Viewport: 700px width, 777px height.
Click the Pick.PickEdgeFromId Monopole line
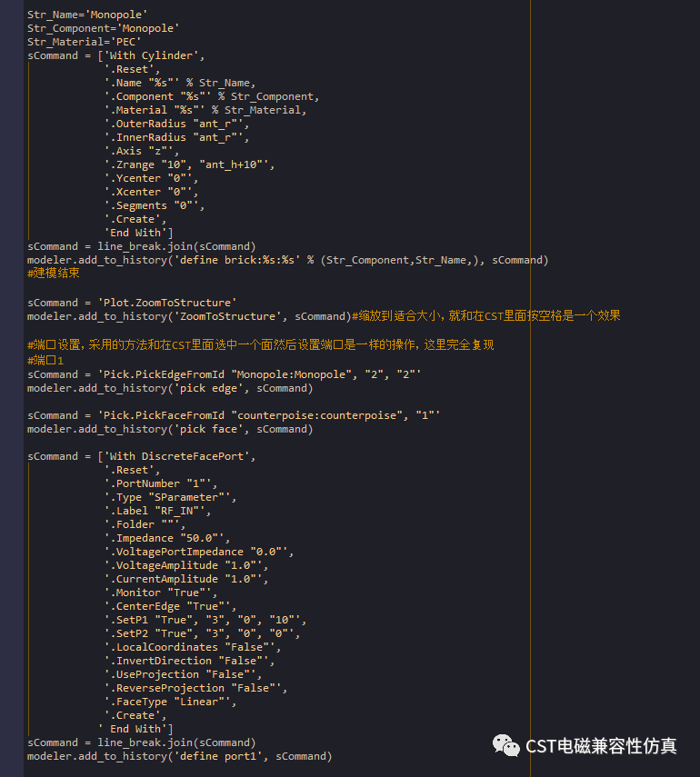point(224,375)
